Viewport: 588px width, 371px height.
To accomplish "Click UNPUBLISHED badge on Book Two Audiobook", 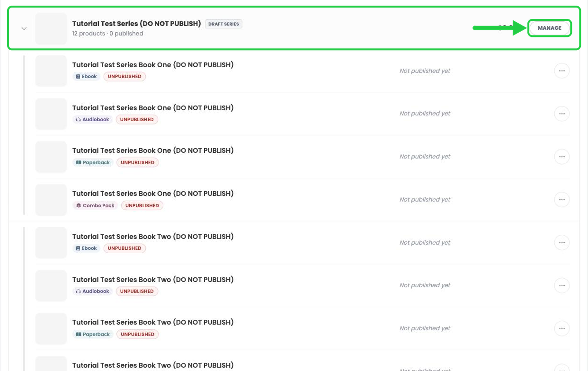I will tap(137, 291).
